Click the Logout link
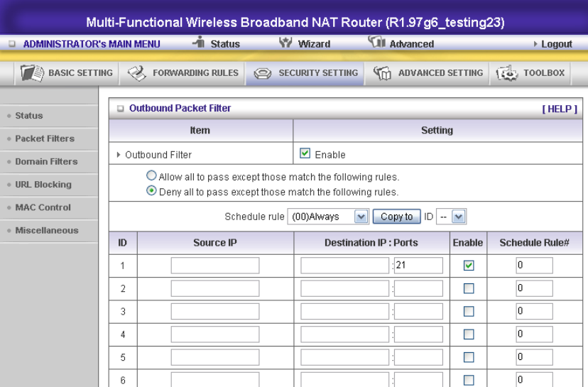Viewport: 588px width, 387px height. pos(556,44)
